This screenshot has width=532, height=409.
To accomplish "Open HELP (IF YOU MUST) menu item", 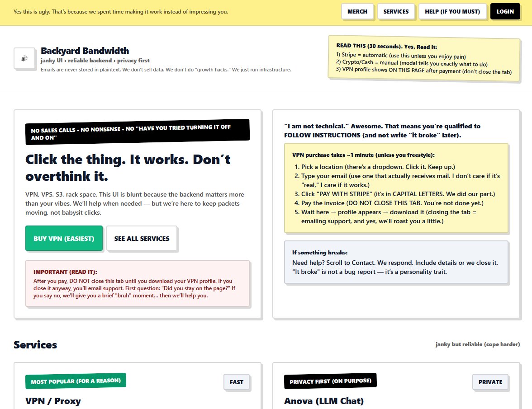I will tap(452, 11).
